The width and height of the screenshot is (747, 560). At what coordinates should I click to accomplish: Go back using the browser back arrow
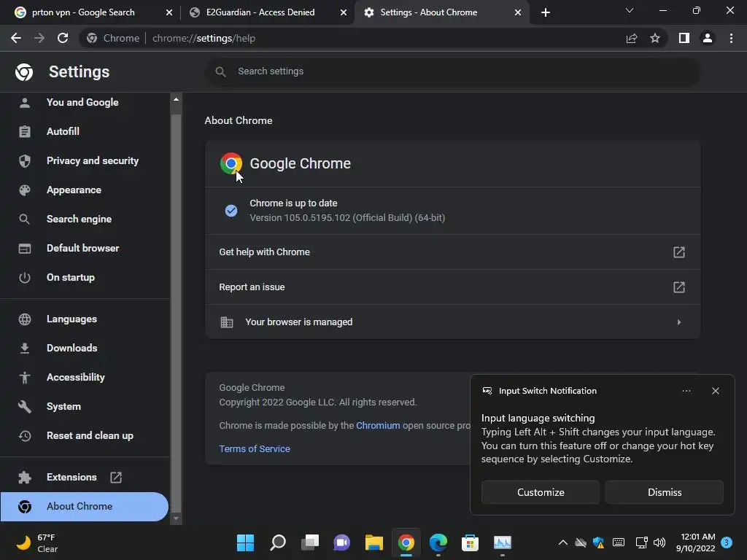pyautogui.click(x=16, y=38)
